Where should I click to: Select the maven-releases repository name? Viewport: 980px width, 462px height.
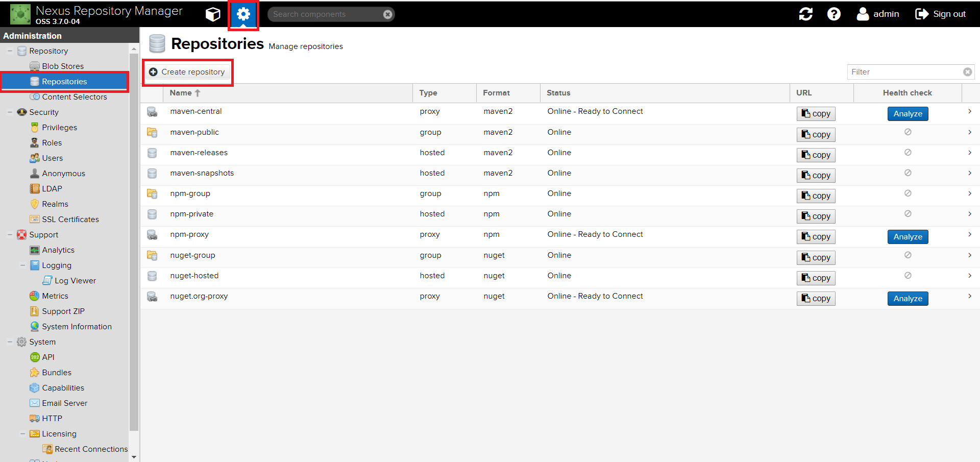[199, 153]
